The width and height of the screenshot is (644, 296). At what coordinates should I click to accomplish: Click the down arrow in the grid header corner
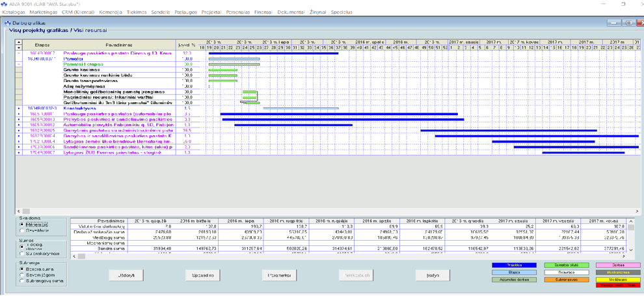coord(19,48)
